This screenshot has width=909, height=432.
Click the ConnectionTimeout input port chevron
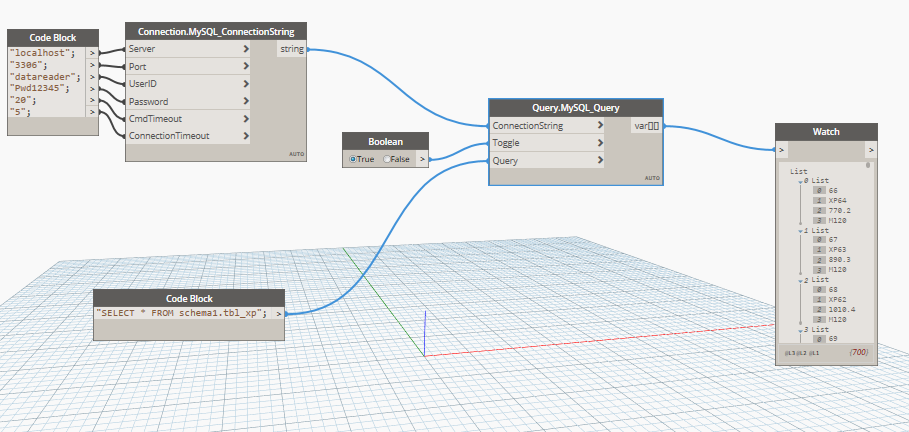pos(246,136)
